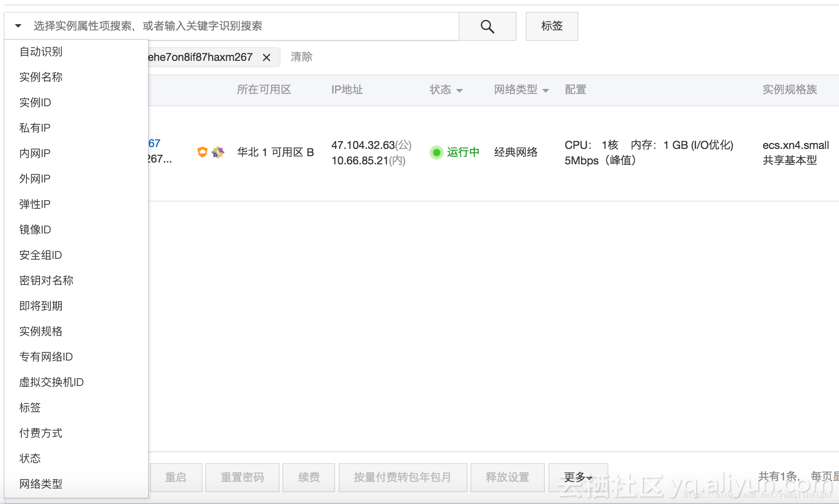This screenshot has width=839, height=504.
Task: Open the 网络类型 column filter dropdown
Action: 546,91
